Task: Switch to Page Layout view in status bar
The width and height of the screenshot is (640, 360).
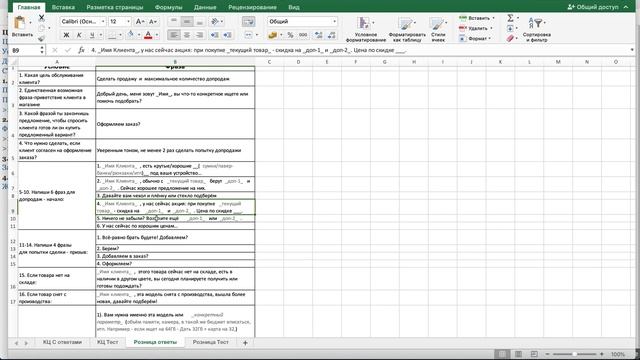Action: click(x=518, y=354)
